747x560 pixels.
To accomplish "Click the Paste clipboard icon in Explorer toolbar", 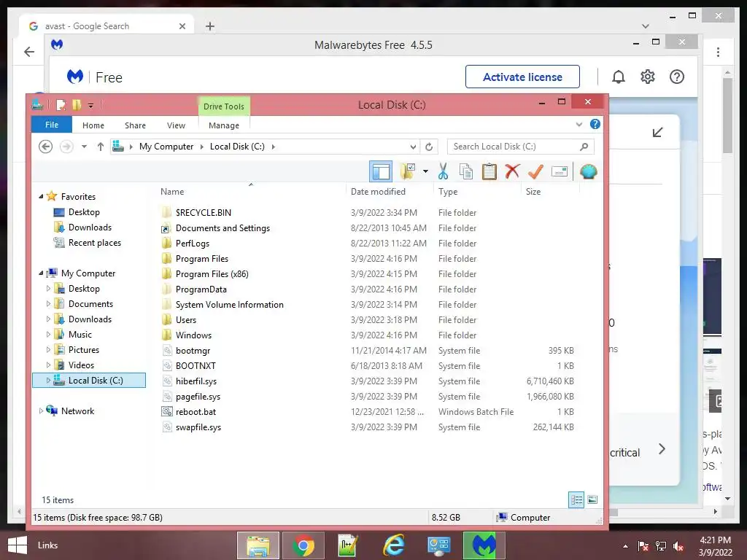I will click(x=489, y=171).
